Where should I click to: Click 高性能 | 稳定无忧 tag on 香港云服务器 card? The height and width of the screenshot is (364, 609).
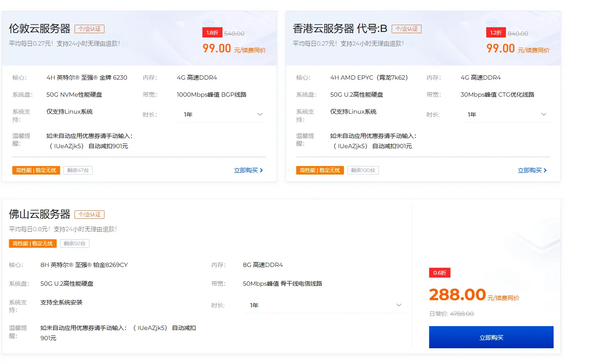pos(320,170)
